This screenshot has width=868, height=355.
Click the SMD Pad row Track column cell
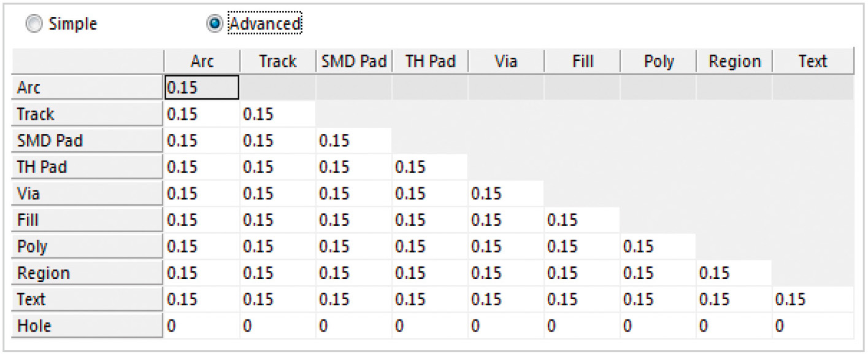tap(277, 141)
